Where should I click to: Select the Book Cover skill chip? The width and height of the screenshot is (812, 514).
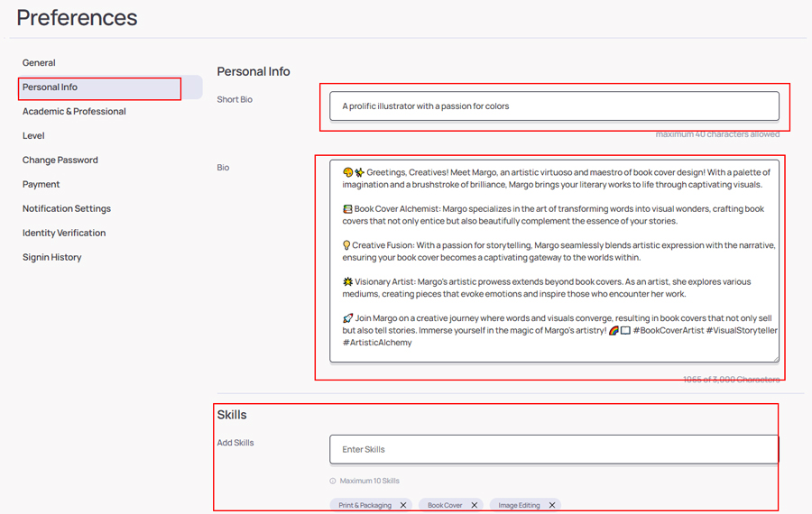pos(445,506)
